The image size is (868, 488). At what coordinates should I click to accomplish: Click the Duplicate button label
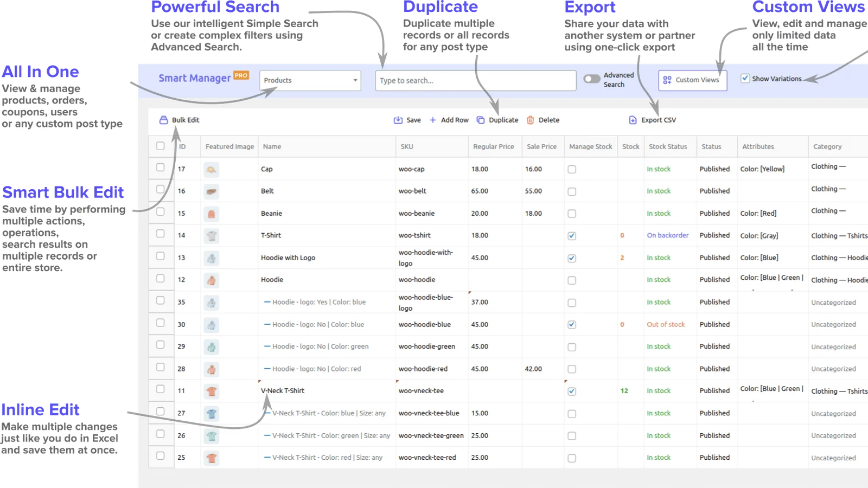pyautogui.click(x=503, y=120)
